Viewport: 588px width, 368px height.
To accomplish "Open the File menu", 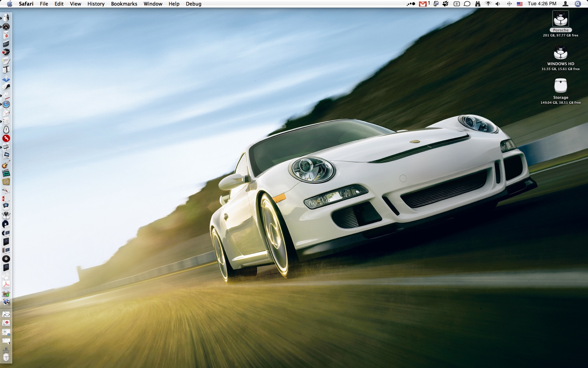I will 44,4.
